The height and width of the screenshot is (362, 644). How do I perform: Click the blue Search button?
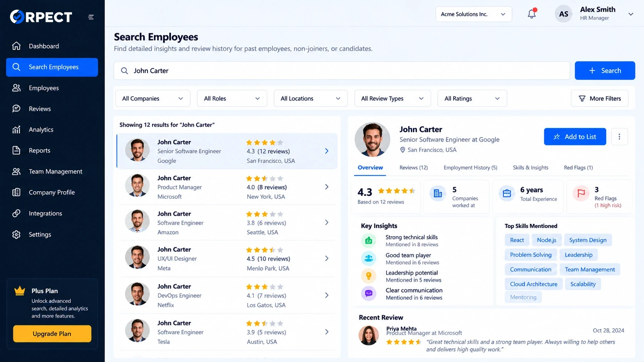[605, 71]
